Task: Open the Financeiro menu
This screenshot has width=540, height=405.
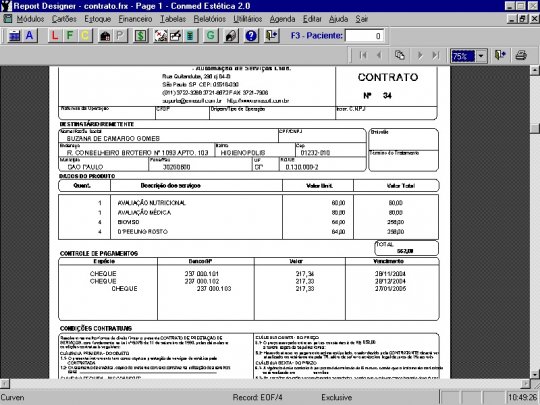Action: tap(135, 19)
